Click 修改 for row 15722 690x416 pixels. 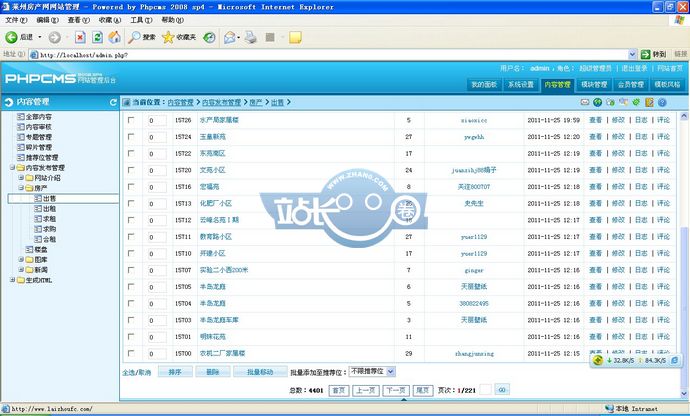pyautogui.click(x=618, y=153)
